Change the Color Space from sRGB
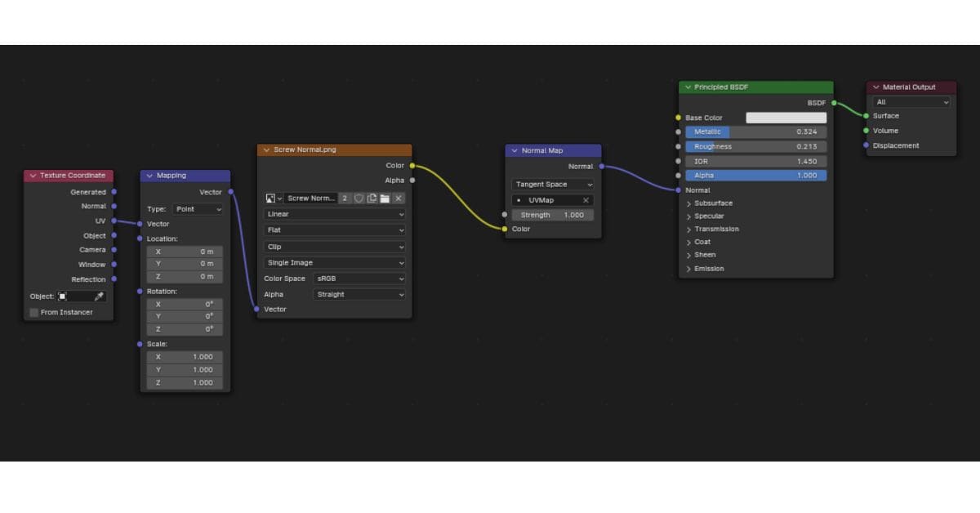 tap(359, 278)
